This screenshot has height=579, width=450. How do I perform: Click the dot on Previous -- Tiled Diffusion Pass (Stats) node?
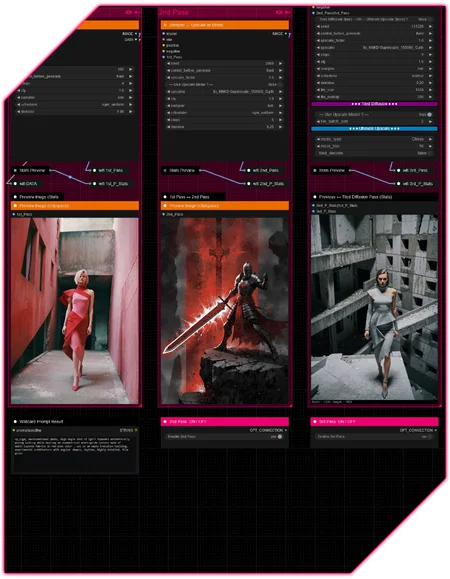pyautogui.click(x=315, y=197)
